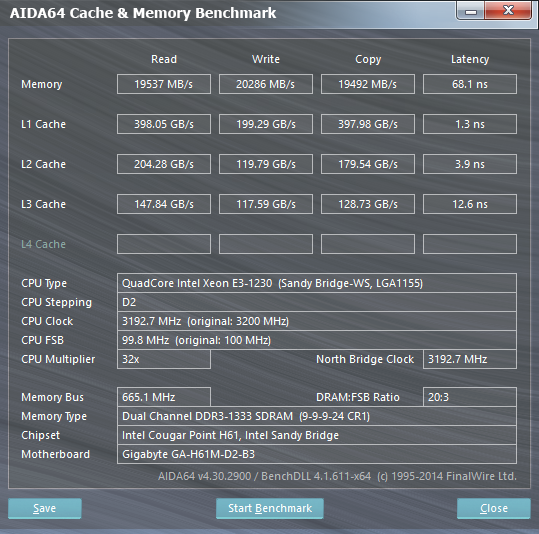Select the Memory Write value 20286 MB/s

pos(266,84)
